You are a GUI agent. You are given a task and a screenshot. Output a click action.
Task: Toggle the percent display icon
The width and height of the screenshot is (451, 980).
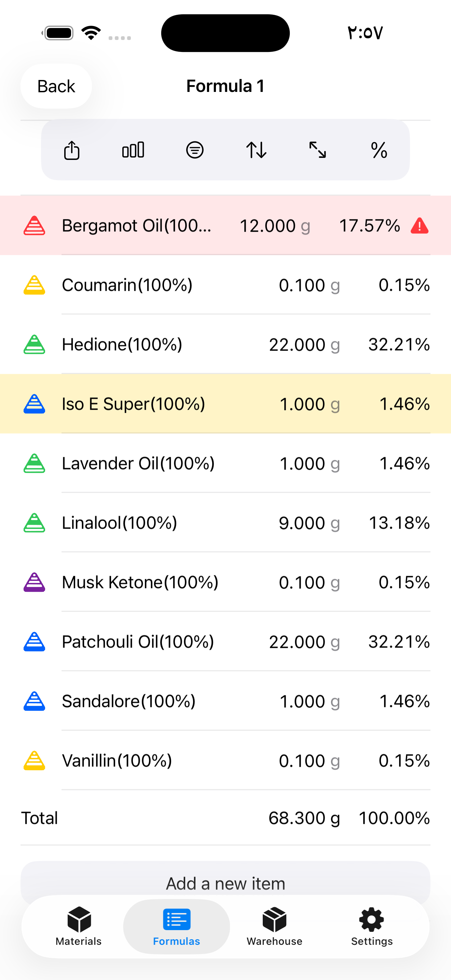(x=379, y=150)
